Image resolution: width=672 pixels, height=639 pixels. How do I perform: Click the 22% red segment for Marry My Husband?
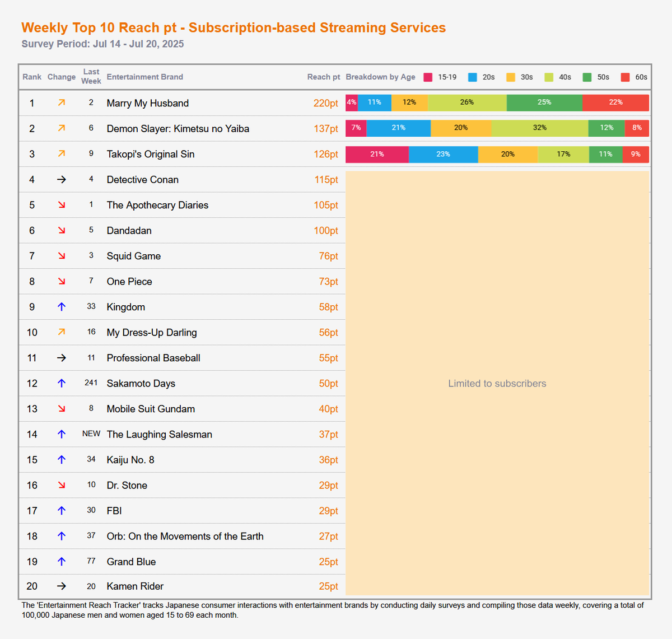pyautogui.click(x=616, y=102)
